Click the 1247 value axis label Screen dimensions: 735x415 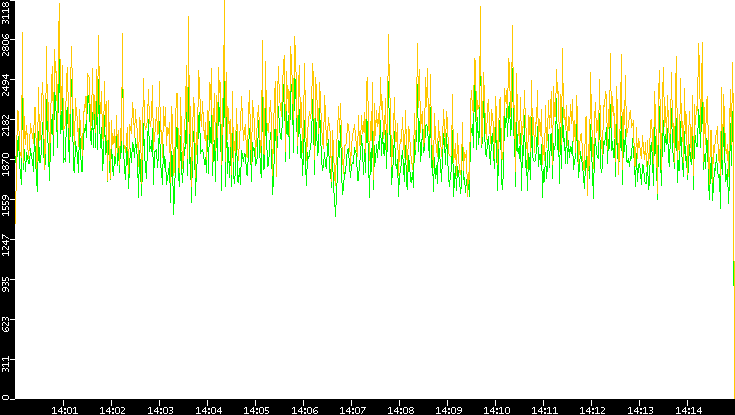tap(6, 245)
